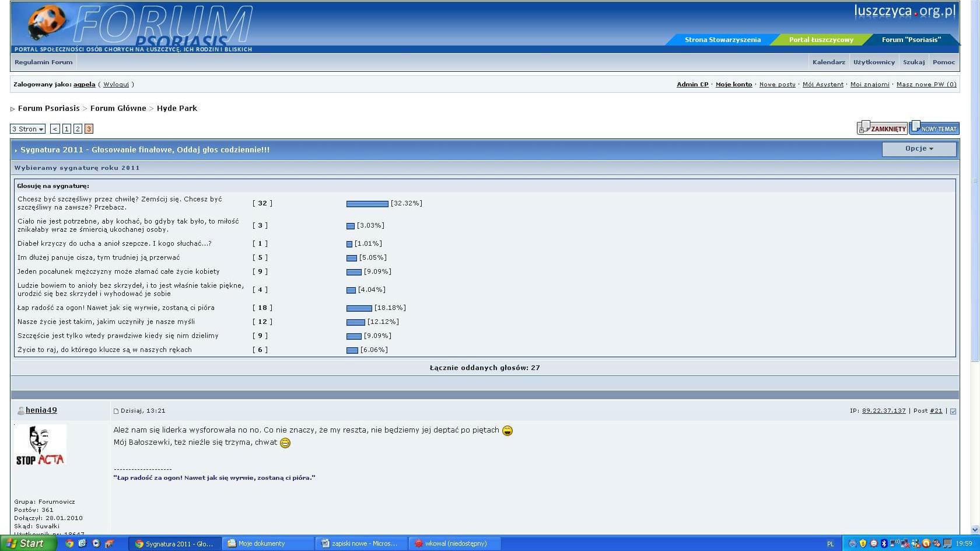Open Użytkownicy members list
The width and height of the screenshot is (980, 551).
874,62
